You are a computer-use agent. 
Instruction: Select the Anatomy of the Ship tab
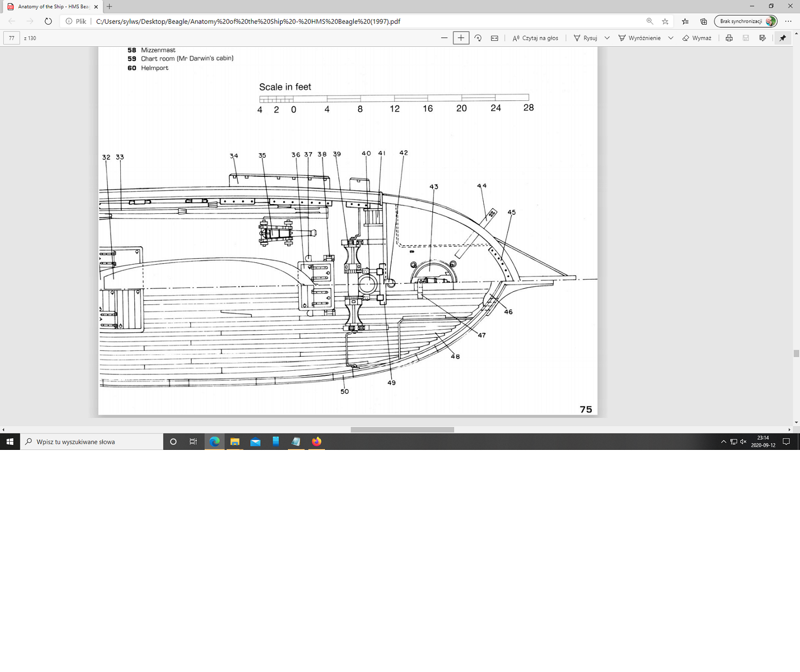(51, 7)
